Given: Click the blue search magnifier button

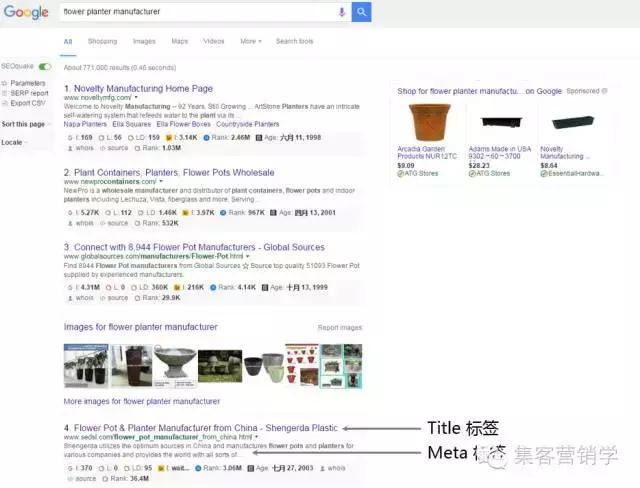Looking at the screenshot, I should [361, 12].
